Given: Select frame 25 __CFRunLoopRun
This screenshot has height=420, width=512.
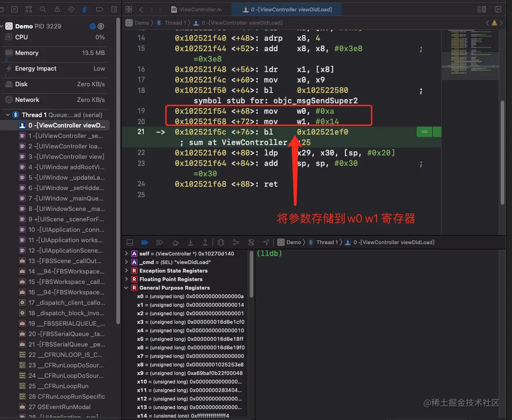Looking at the screenshot, I should 54,386.
